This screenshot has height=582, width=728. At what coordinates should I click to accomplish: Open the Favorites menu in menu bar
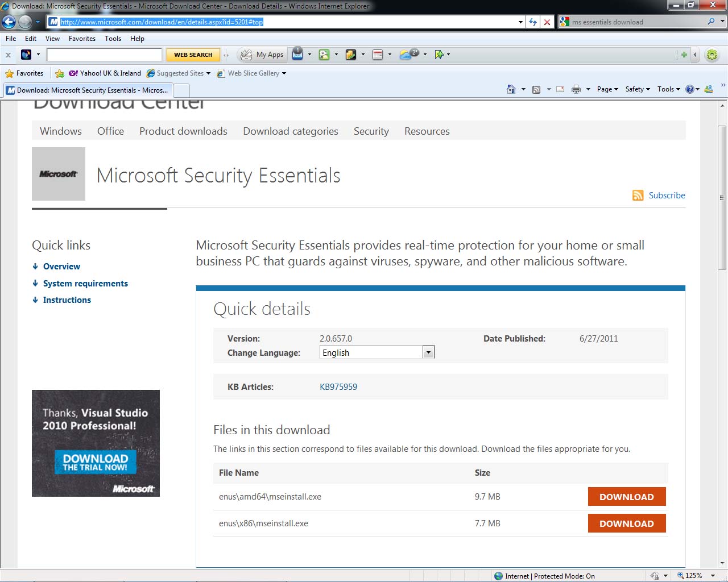[x=82, y=39]
